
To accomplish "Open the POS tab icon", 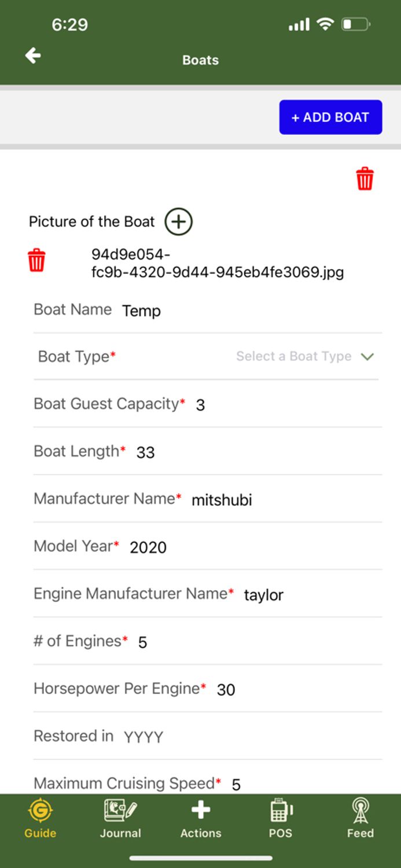I will tap(281, 818).
